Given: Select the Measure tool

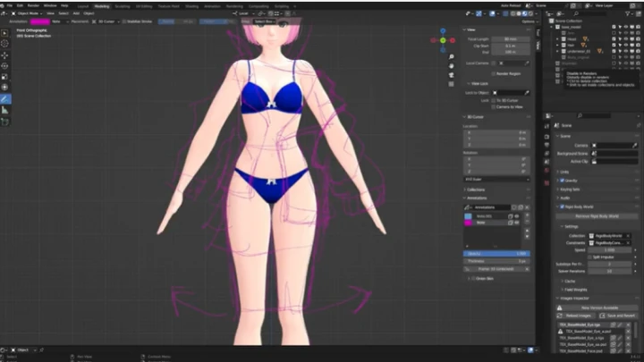Looking at the screenshot, I should click(x=5, y=111).
